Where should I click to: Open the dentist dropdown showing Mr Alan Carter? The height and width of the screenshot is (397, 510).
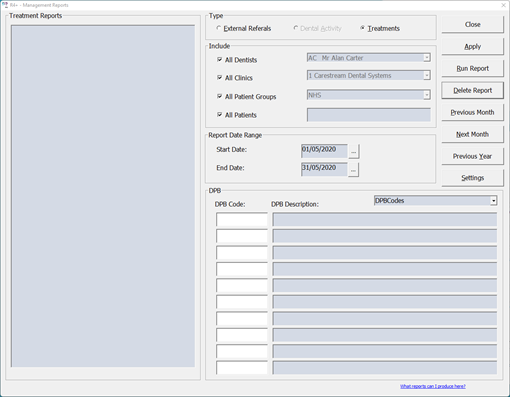click(427, 58)
